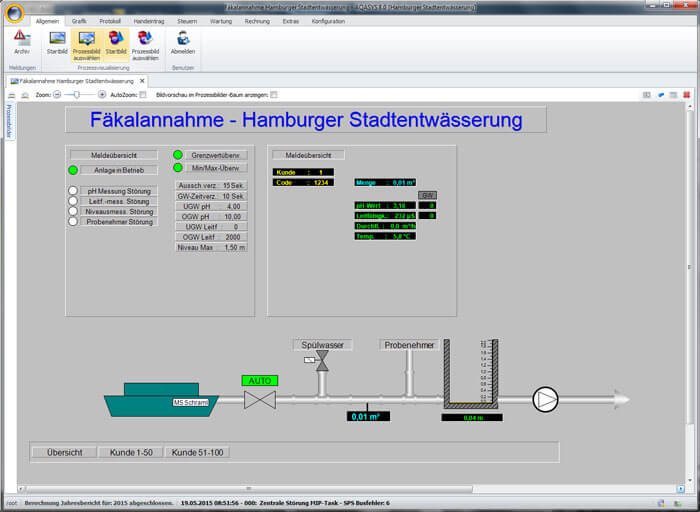Open the Archiv messages icon
Screen dimensions: 700x512
pos(21,42)
